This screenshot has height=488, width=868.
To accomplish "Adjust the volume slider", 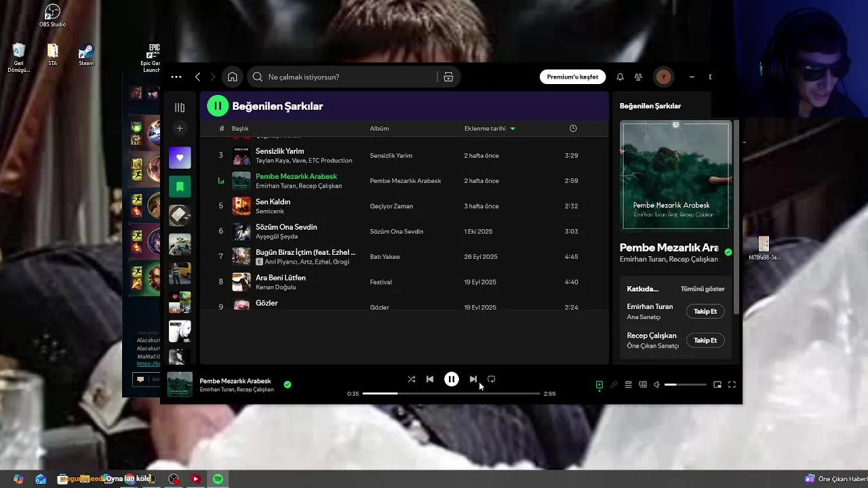I will coord(685,385).
